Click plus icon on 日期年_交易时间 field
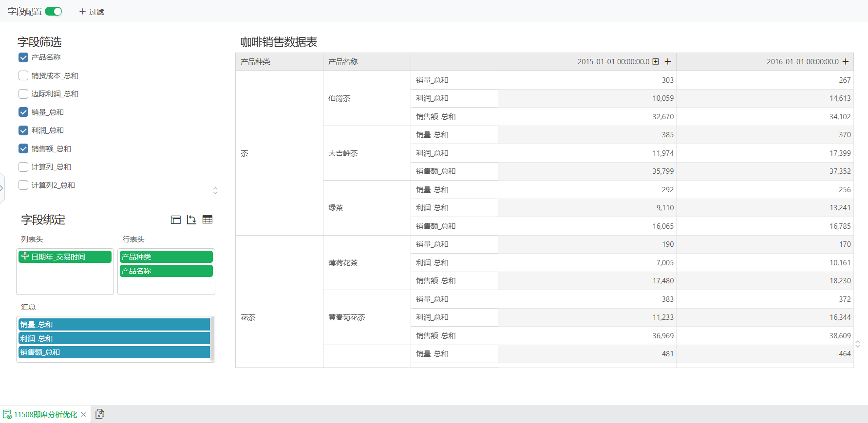This screenshot has height=423, width=868. pos(25,256)
